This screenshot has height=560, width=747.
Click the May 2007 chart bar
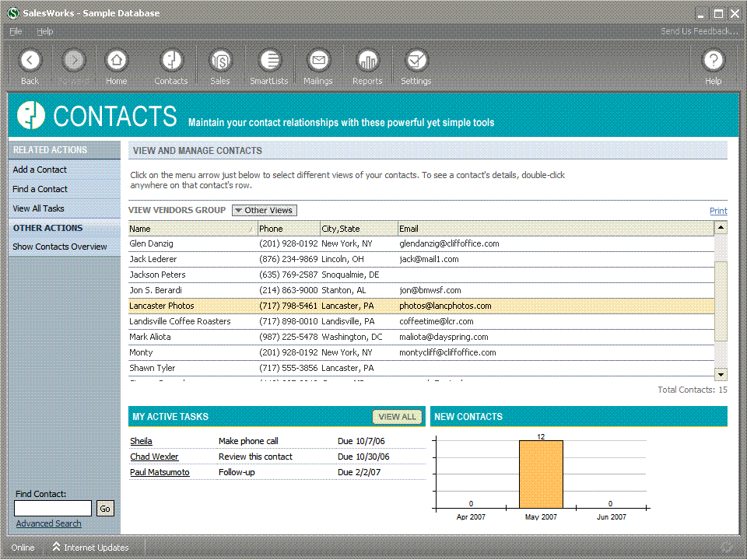tap(542, 474)
